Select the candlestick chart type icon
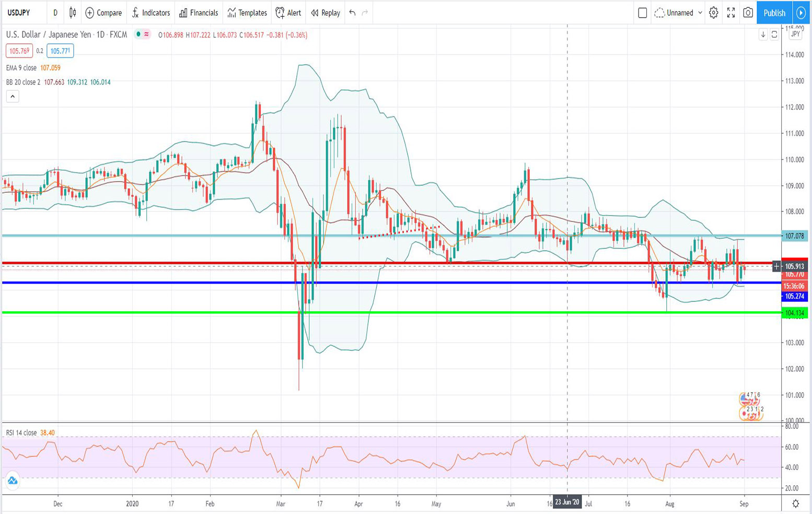The width and height of the screenshot is (812, 514). coord(72,13)
